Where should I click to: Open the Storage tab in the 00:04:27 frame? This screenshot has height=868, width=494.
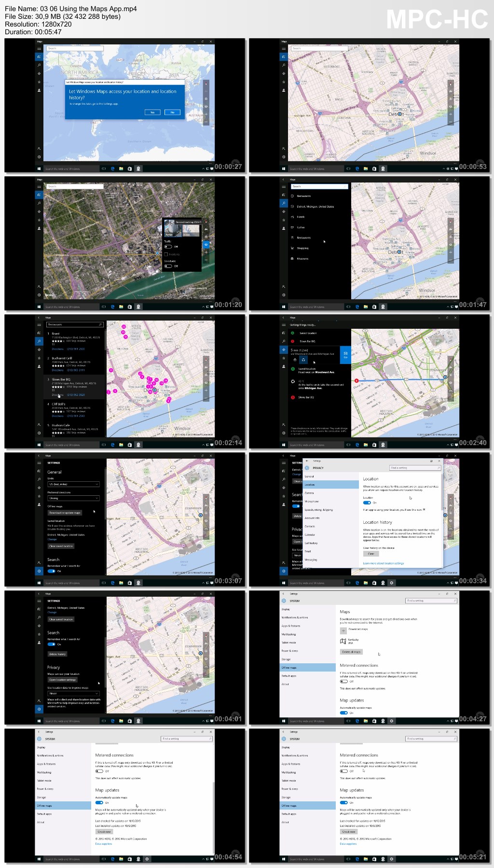click(x=307, y=659)
